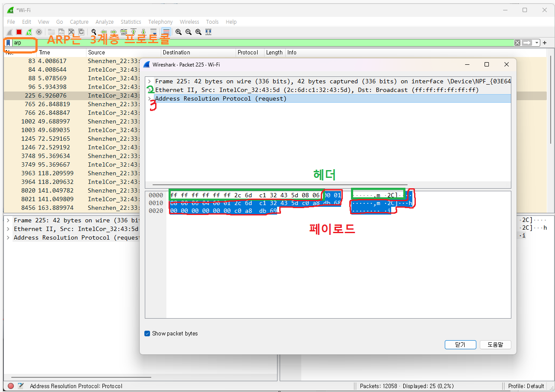Clear the display filter with X
The width and height of the screenshot is (555, 392).
[517, 43]
